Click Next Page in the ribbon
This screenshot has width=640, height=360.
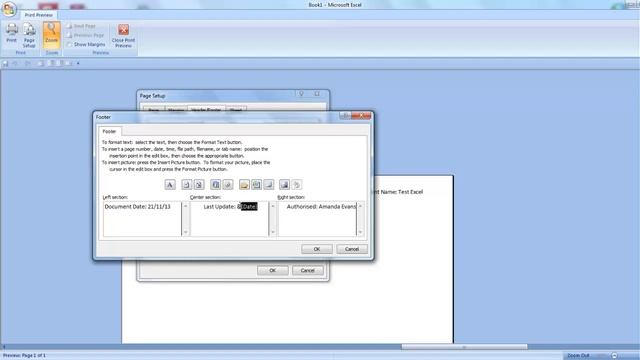tap(81, 26)
